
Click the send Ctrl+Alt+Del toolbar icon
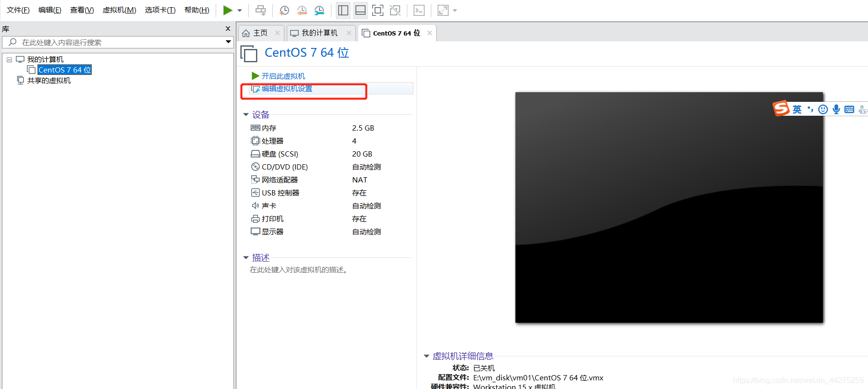(x=260, y=10)
